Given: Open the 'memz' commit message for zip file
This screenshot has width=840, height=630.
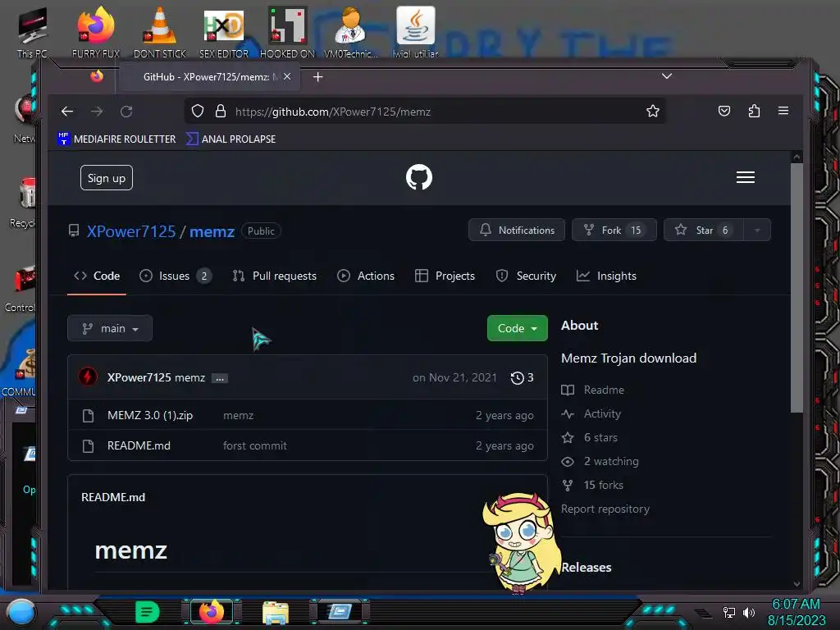Looking at the screenshot, I should point(239,415).
